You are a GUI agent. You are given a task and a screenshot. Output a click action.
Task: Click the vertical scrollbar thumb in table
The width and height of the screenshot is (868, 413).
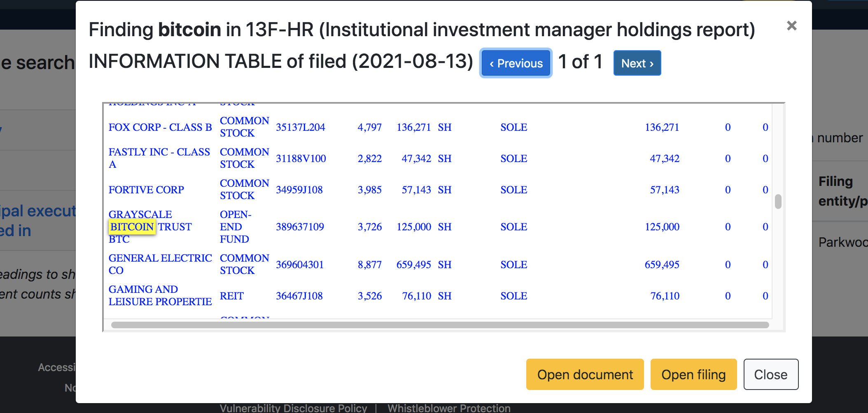coord(778,202)
